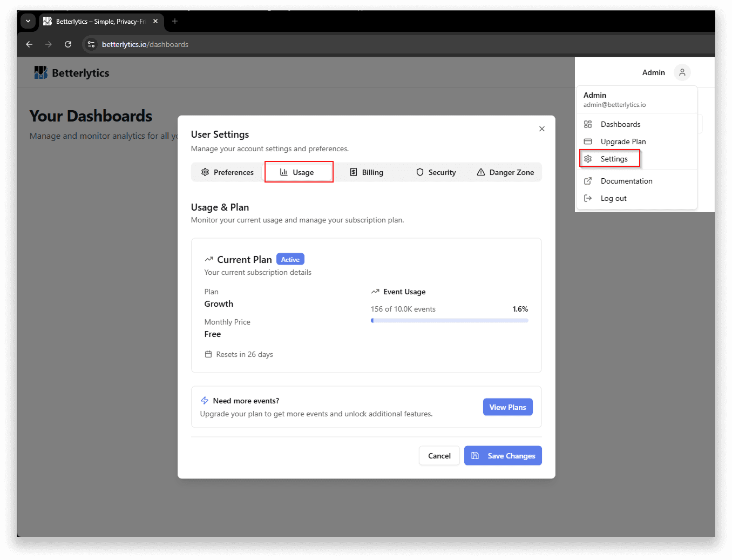Select Upgrade Plan in the user menu
The width and height of the screenshot is (732, 560).
(637, 141)
